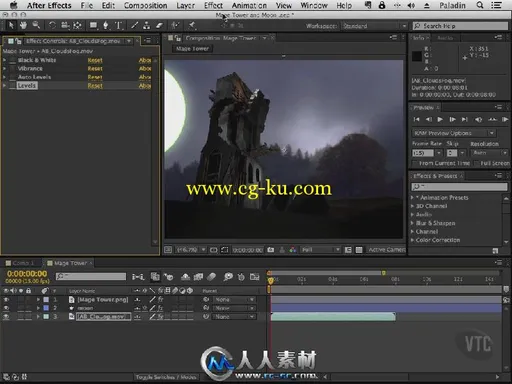Open the Layer menu
Screen dimensions: 512x384
(x=186, y=5)
